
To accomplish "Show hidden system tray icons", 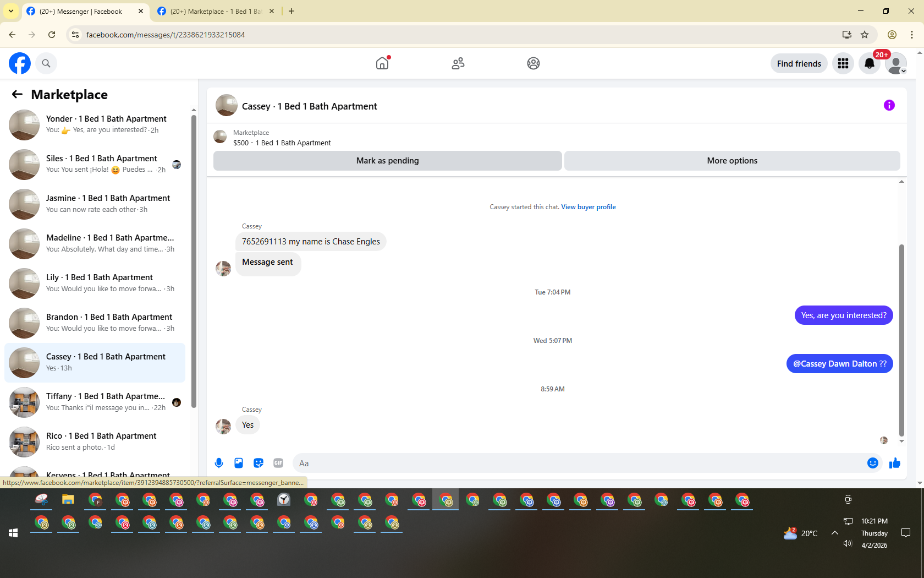I will [834, 533].
